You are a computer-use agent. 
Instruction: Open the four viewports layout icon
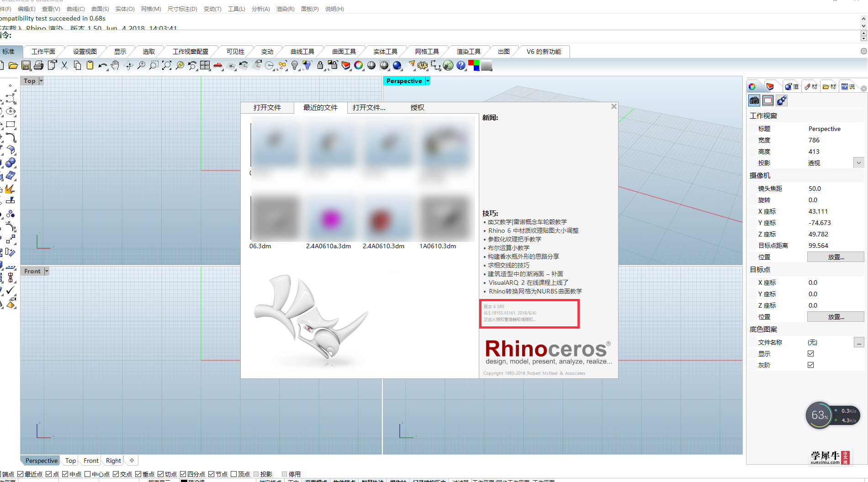tap(205, 66)
